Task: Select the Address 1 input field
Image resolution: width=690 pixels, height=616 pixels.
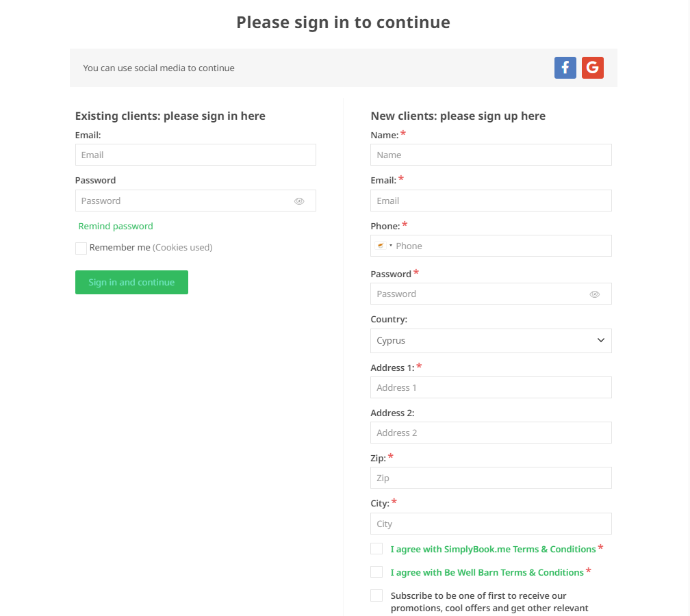Action: click(x=491, y=387)
